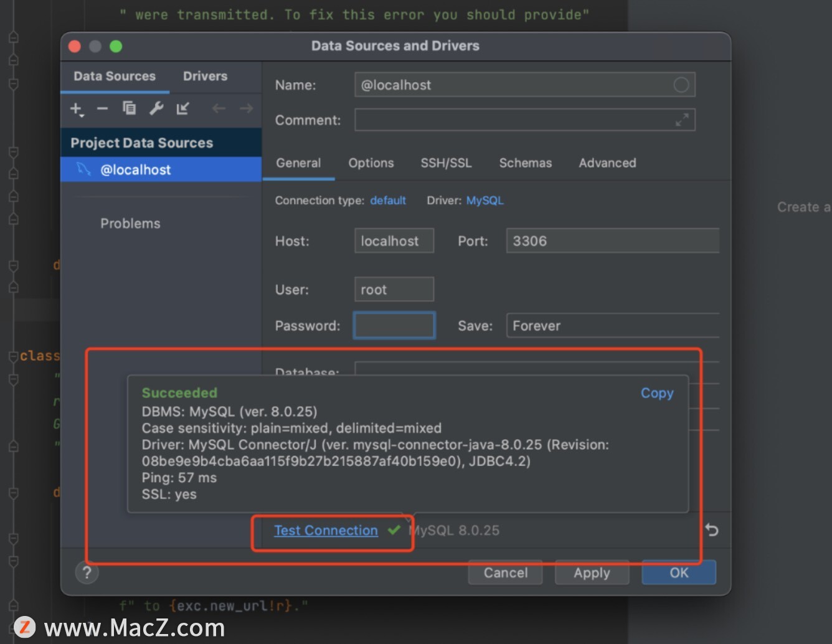Click the 'SSL: yes' line
This screenshot has width=832, height=644.
pos(169,495)
